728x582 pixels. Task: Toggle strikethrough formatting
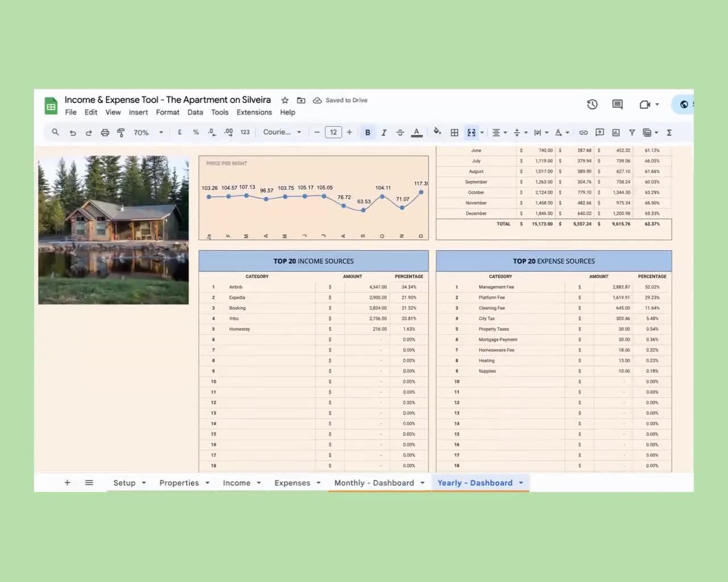click(x=400, y=132)
